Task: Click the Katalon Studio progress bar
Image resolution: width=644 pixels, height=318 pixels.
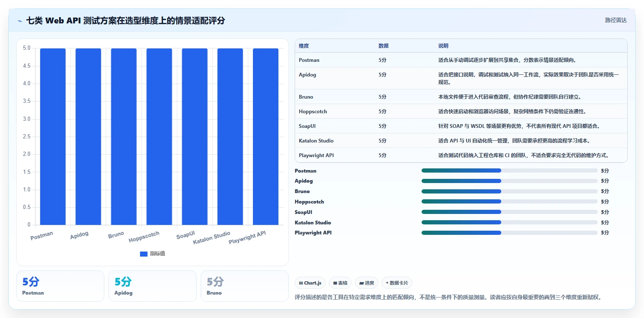Action: (510, 223)
